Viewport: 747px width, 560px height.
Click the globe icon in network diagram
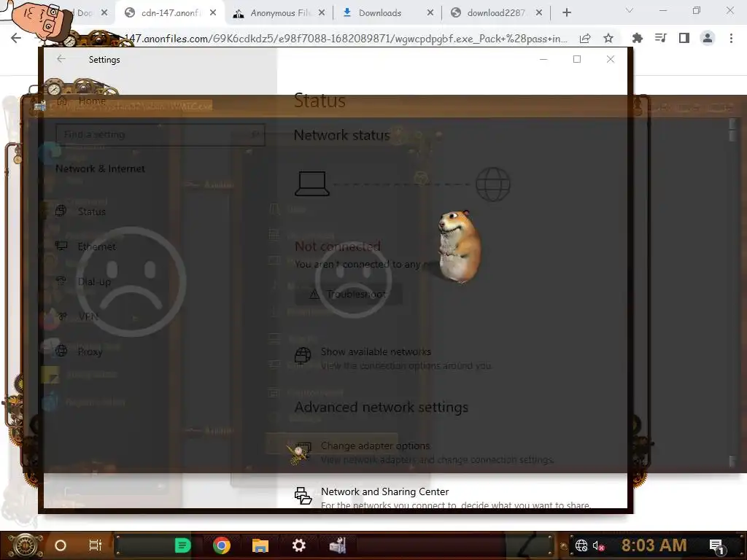point(493,184)
